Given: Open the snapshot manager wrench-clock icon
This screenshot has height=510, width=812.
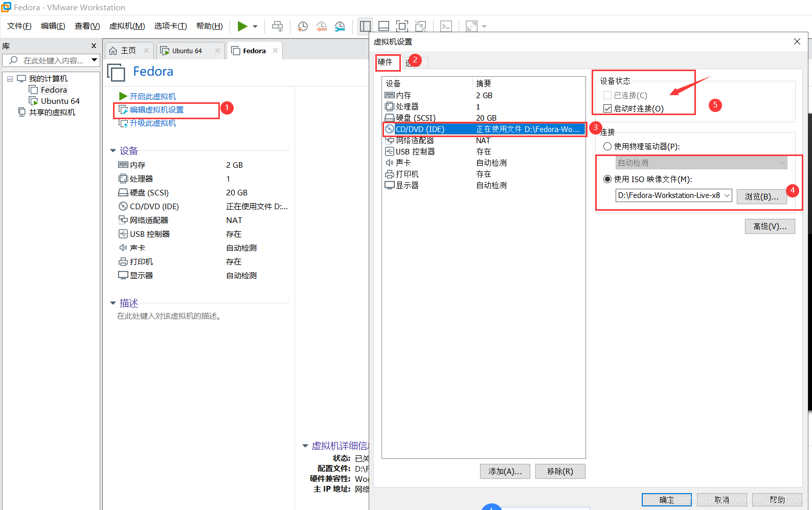Looking at the screenshot, I should click(x=340, y=26).
